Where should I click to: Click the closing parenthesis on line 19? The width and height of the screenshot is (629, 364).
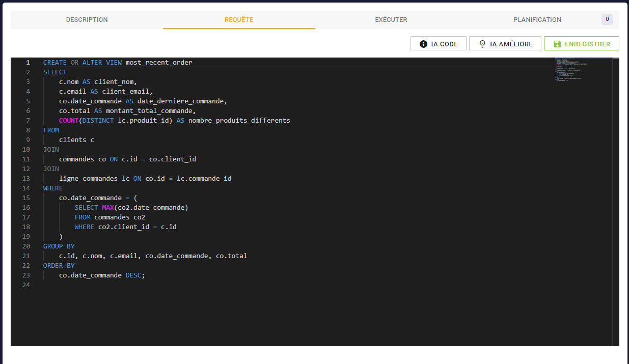61,237
